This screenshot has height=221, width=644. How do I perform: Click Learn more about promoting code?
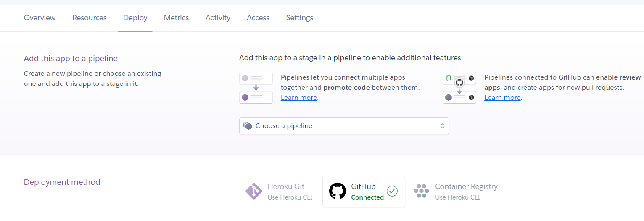pyautogui.click(x=299, y=98)
